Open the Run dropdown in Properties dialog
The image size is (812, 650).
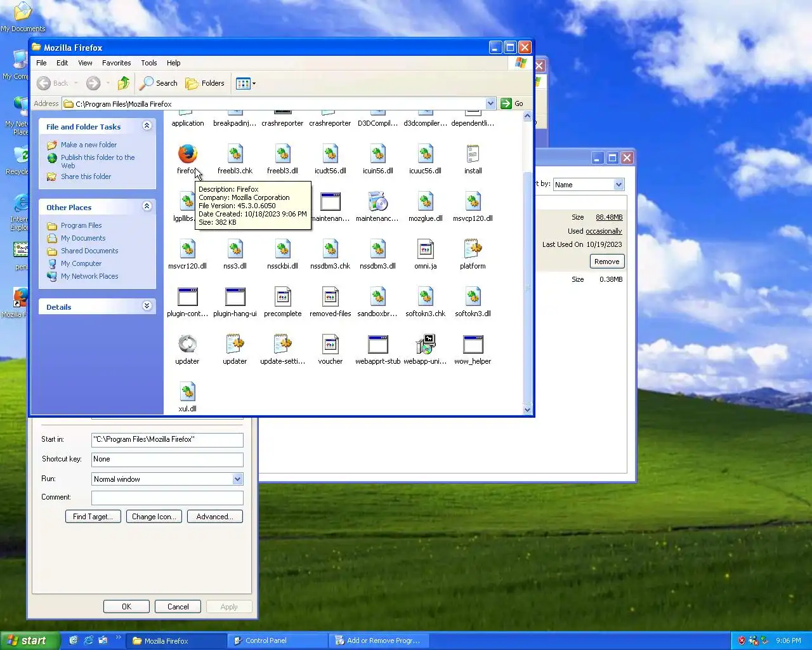[237, 479]
